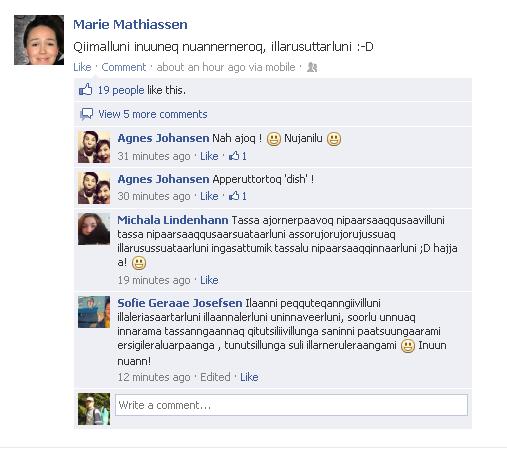The image size is (507, 455).
Task: Expand View 5 more comments
Action: pos(153,114)
